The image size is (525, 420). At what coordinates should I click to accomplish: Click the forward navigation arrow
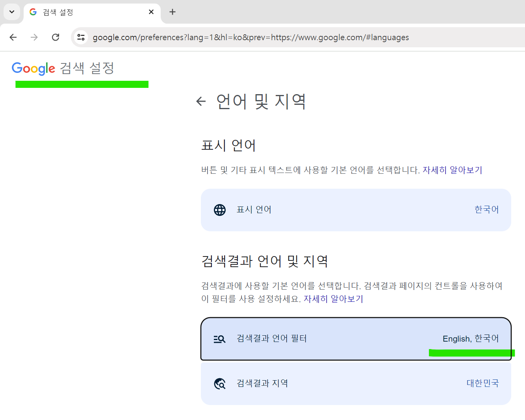point(34,37)
